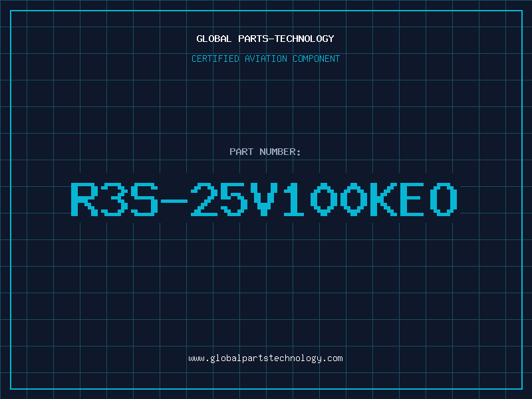Click the GLOBAL PARTS-TECHNOLOGY heading
The width and height of the screenshot is (532, 399).
(265, 39)
